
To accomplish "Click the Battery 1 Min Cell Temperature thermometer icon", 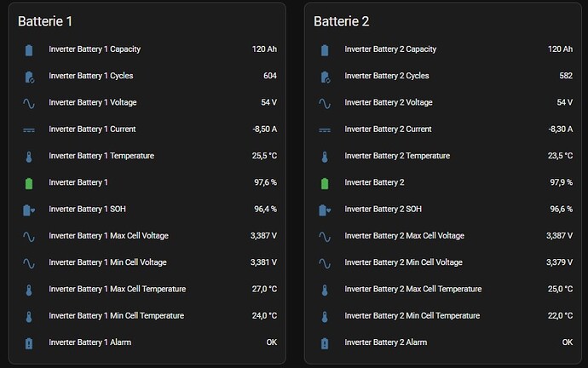I will coord(29,317).
